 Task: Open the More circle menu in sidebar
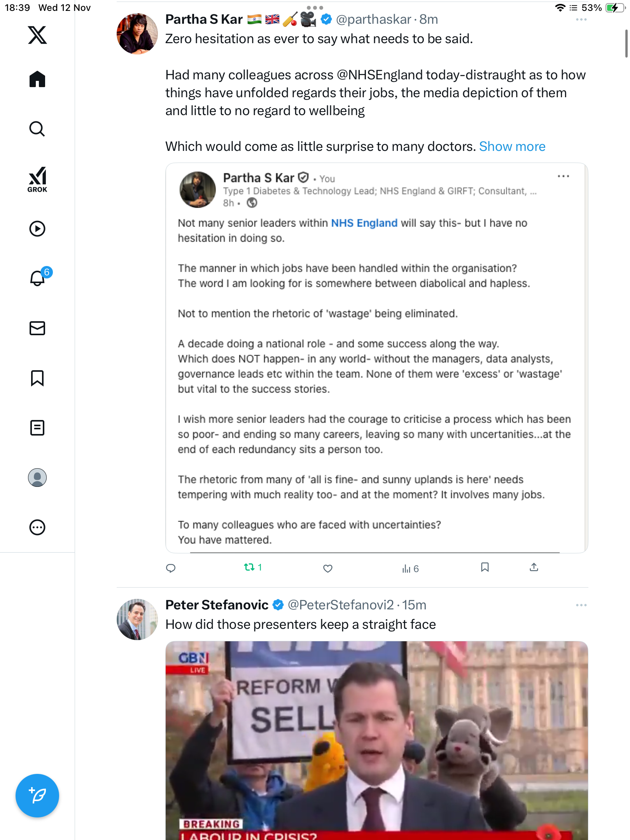pos(37,527)
